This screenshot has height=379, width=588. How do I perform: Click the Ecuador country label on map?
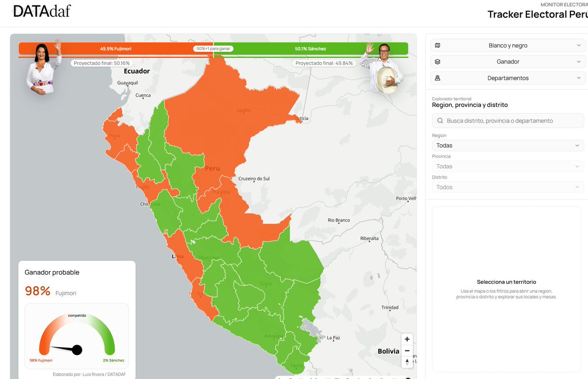(x=137, y=71)
